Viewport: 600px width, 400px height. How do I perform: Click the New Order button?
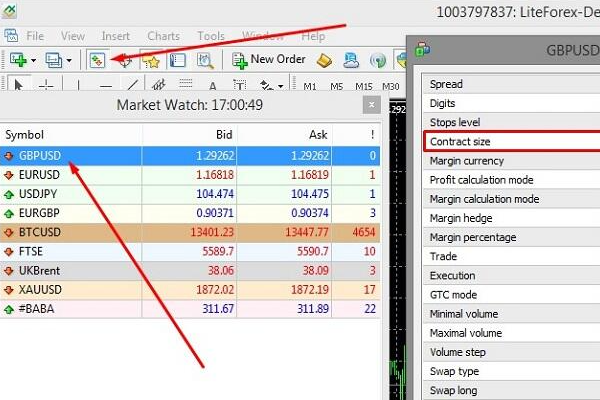pos(268,60)
